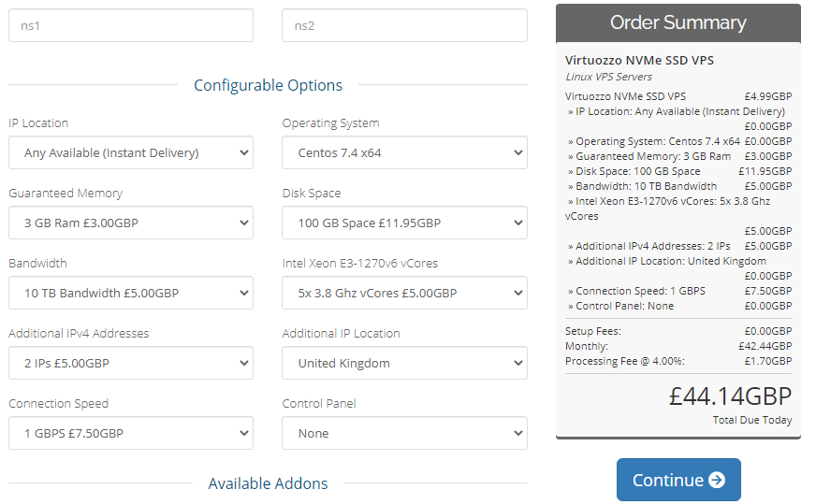
Task: Click the Connection Speed field label
Action: [x=58, y=404]
